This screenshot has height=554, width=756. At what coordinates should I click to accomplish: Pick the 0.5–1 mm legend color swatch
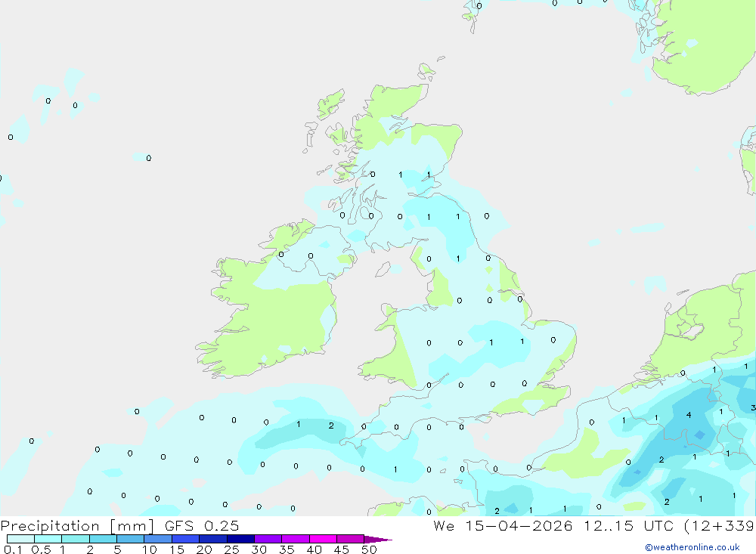click(x=48, y=539)
